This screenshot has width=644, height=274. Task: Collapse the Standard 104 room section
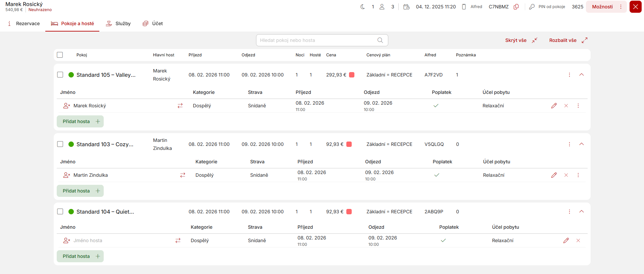point(581,212)
